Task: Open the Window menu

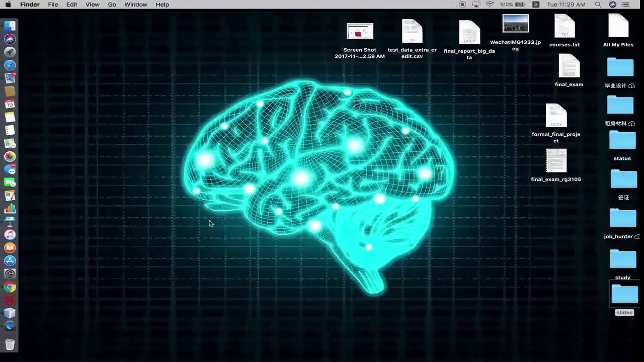Action: click(136, 5)
